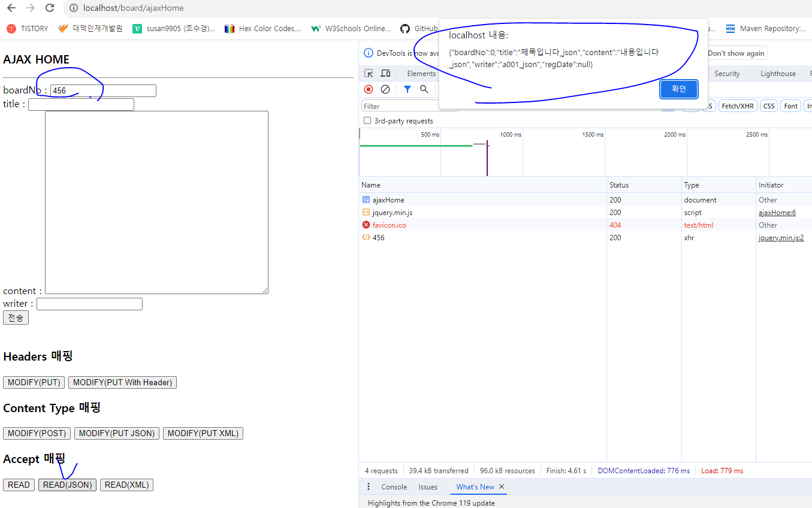The height and width of the screenshot is (508, 812).
Task: Click the script icon beside jquery.min.js
Action: [366, 213]
